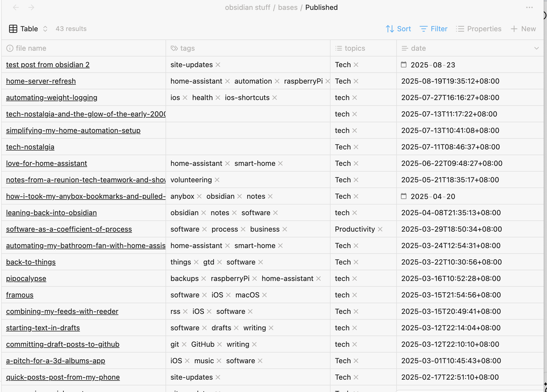
Task: Click the tags icon in tags column header
Action: point(174,48)
